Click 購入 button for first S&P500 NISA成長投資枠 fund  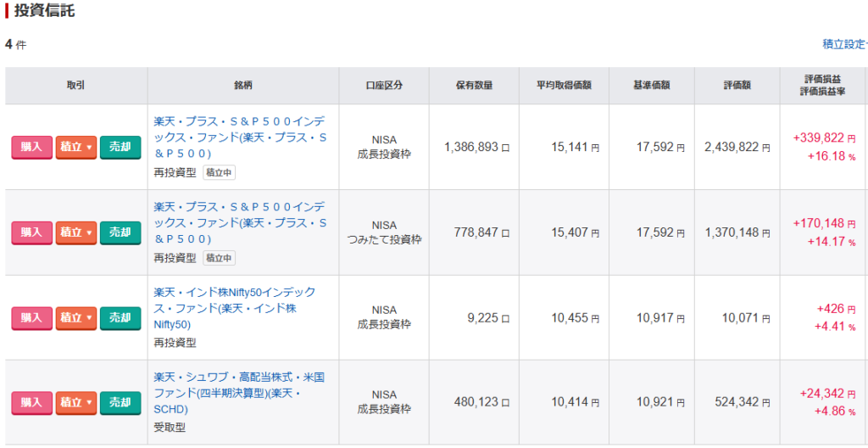click(31, 148)
